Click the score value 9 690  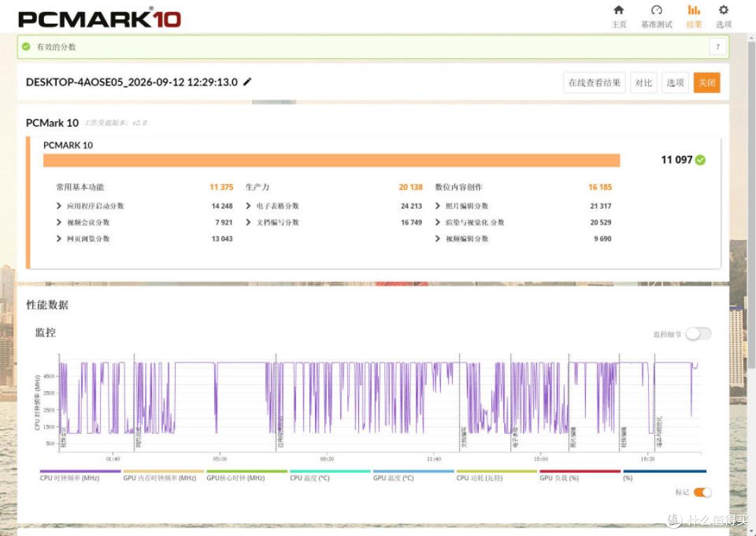pos(603,239)
